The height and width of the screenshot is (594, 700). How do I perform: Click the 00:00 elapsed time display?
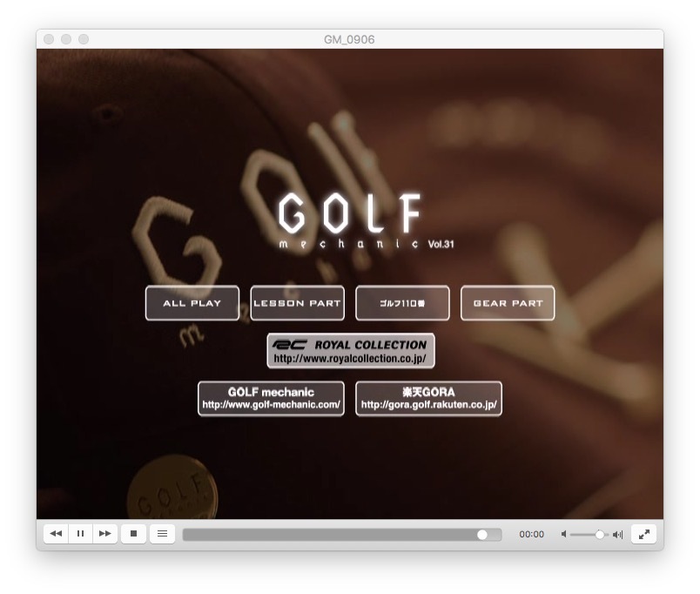531,535
